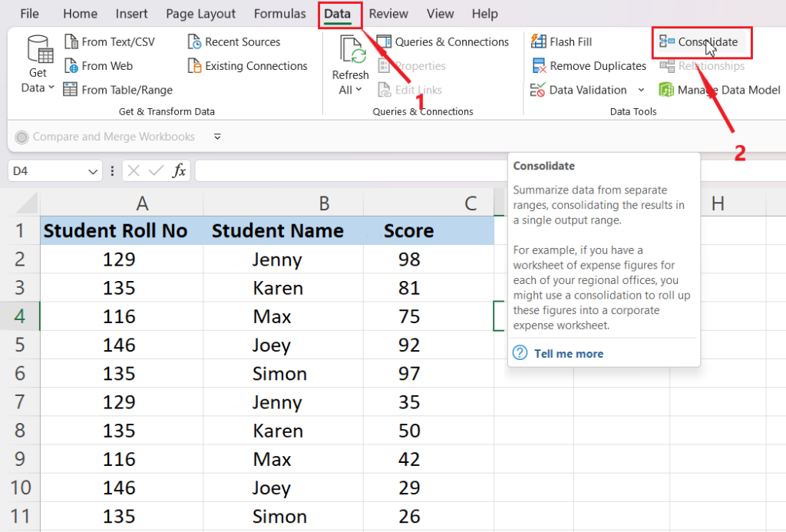Open the Name Box dropdown
786x532 pixels.
(x=94, y=171)
